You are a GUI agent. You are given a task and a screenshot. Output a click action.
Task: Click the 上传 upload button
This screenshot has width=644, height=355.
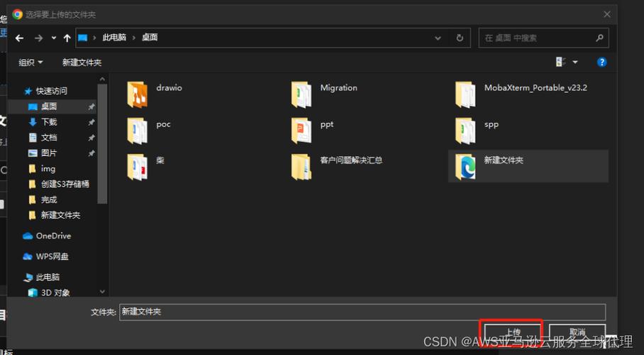(x=512, y=332)
